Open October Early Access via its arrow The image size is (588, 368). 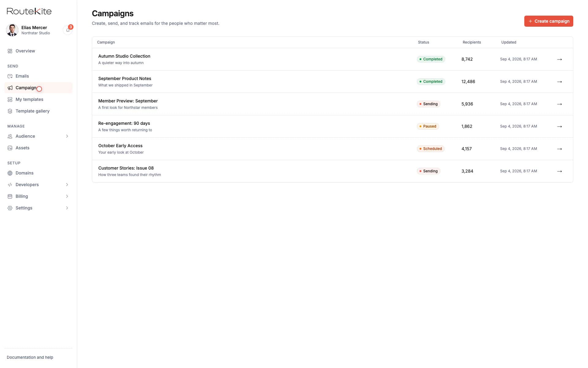coord(560,149)
